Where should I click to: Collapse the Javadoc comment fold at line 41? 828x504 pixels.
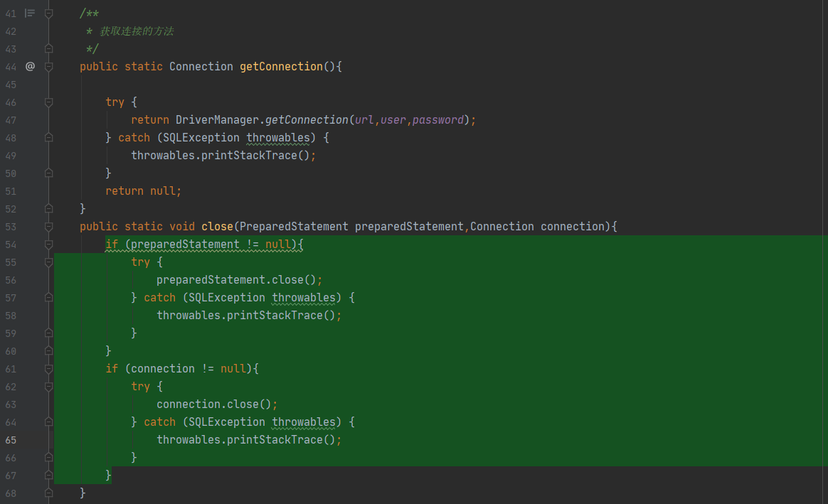click(x=48, y=14)
